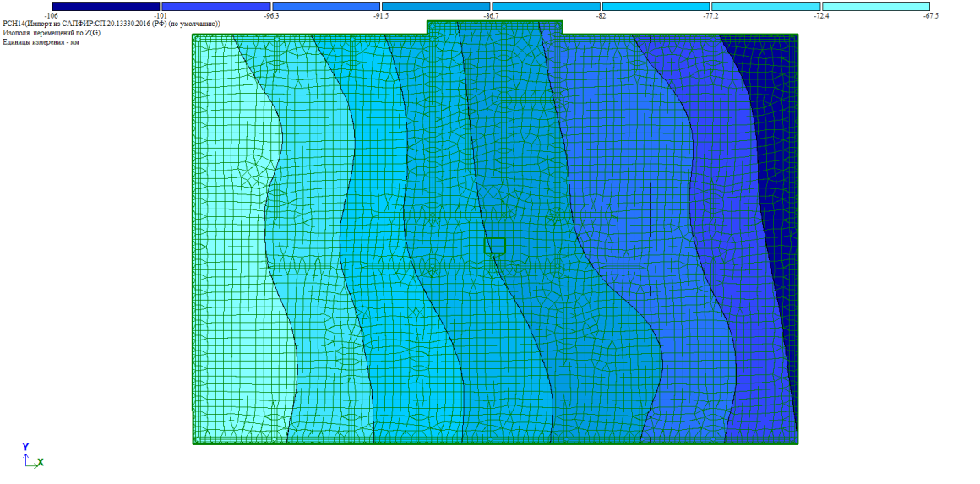
Task: Click the -67.5 legend value label
Action: click(x=931, y=16)
